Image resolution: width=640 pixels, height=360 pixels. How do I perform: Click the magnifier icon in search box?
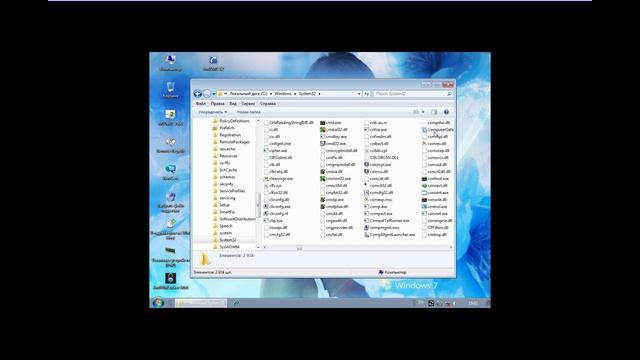tap(449, 94)
